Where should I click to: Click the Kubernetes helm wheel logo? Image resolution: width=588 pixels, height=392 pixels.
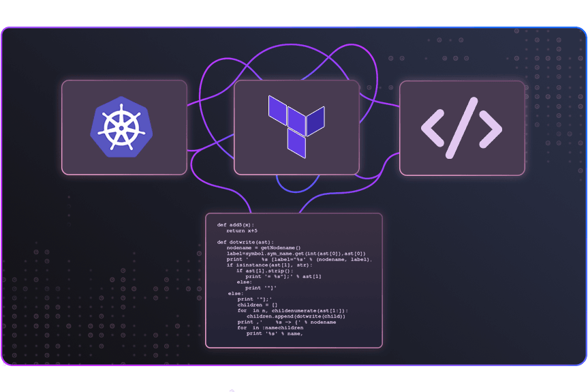[x=121, y=127]
